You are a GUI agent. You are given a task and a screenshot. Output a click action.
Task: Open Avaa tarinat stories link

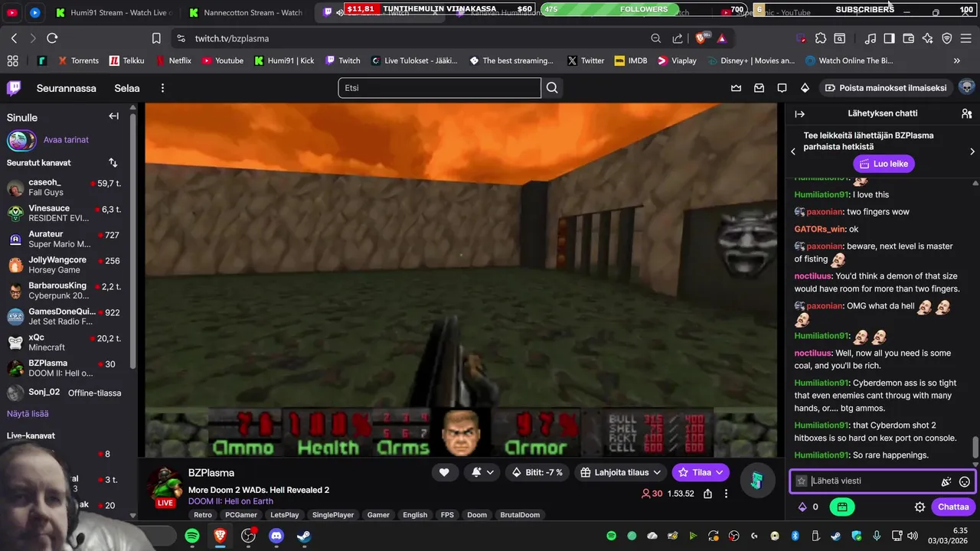66,140
